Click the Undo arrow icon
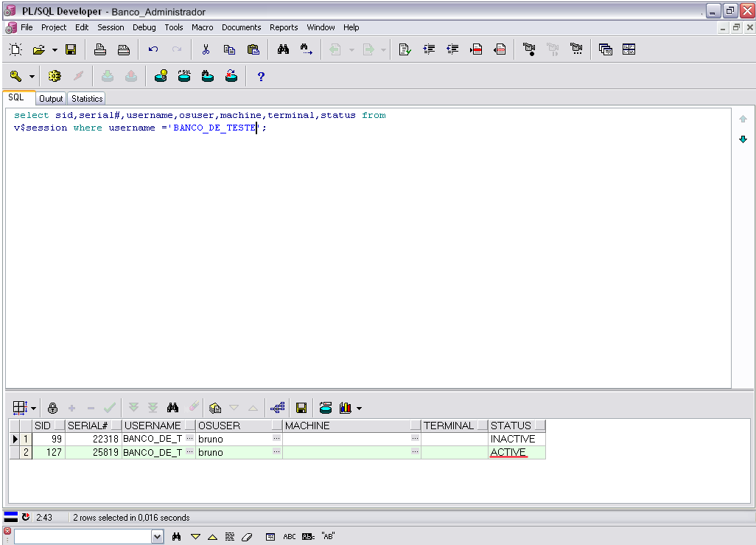Viewport: 756px width, 545px height. point(153,49)
